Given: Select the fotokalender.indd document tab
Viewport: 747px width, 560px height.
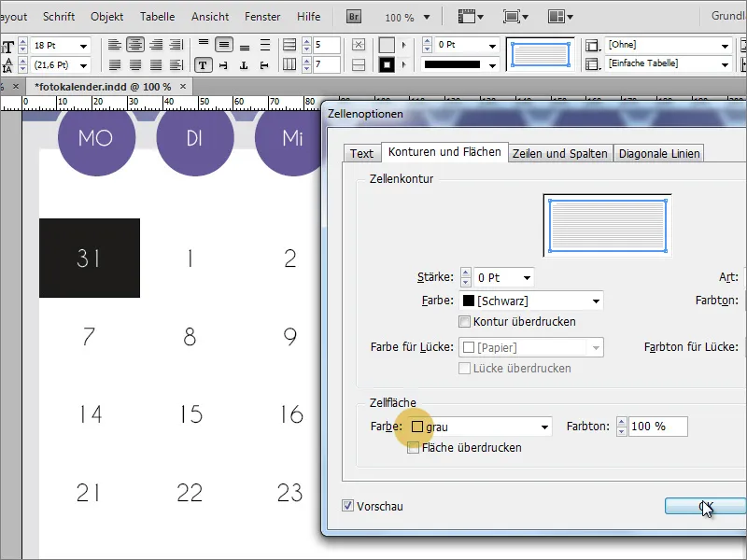Looking at the screenshot, I should [x=103, y=87].
